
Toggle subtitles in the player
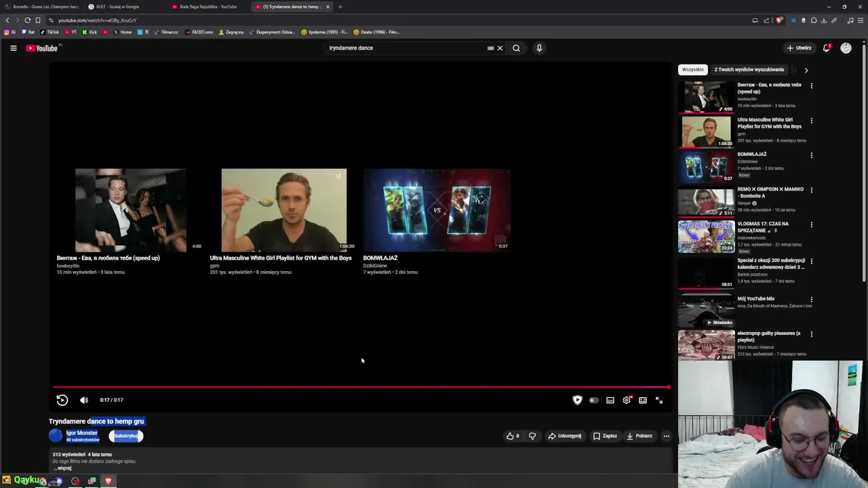pos(610,400)
